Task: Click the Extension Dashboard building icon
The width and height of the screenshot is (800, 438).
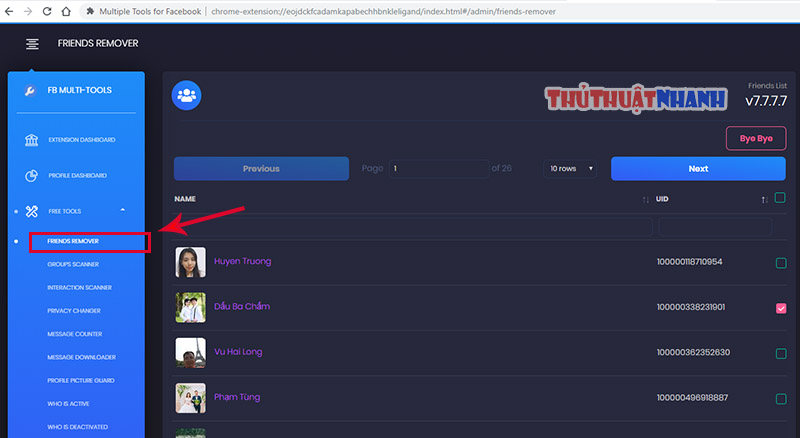Action: pyautogui.click(x=32, y=140)
